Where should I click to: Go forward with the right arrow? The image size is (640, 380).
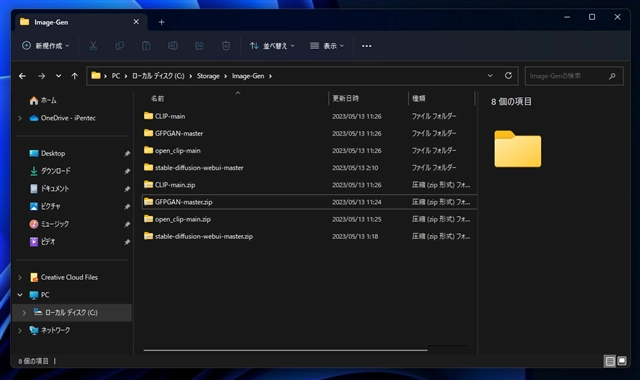point(41,76)
